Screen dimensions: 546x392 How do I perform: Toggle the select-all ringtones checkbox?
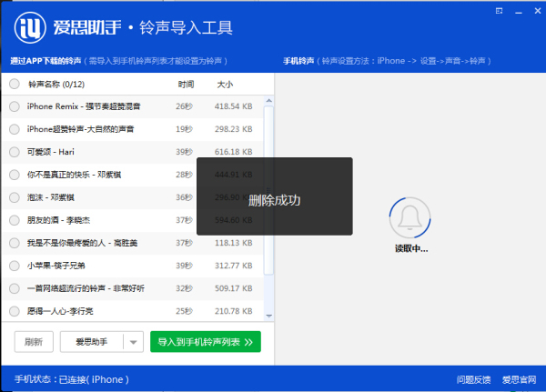[15, 84]
